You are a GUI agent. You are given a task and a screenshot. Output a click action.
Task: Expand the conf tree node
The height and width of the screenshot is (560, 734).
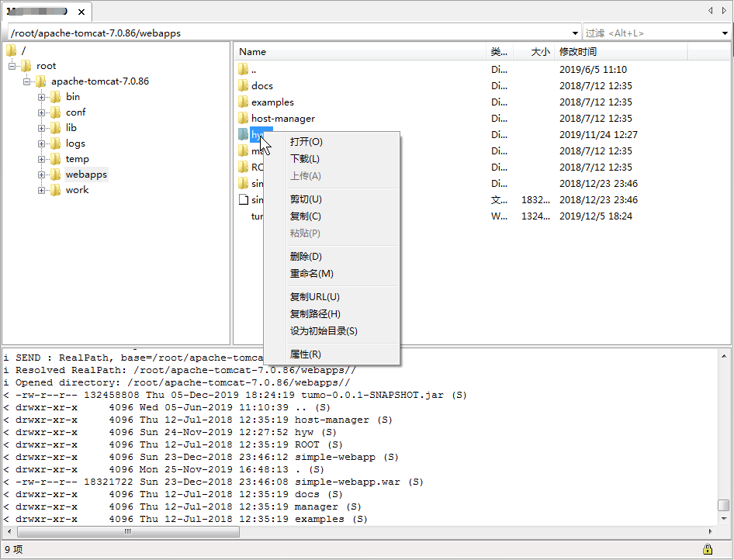(x=41, y=112)
